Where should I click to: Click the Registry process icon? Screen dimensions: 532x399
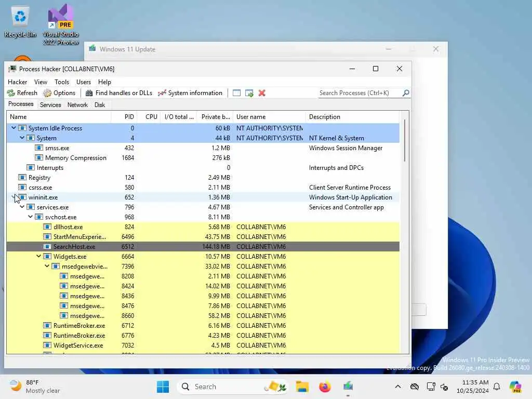pyautogui.click(x=22, y=178)
